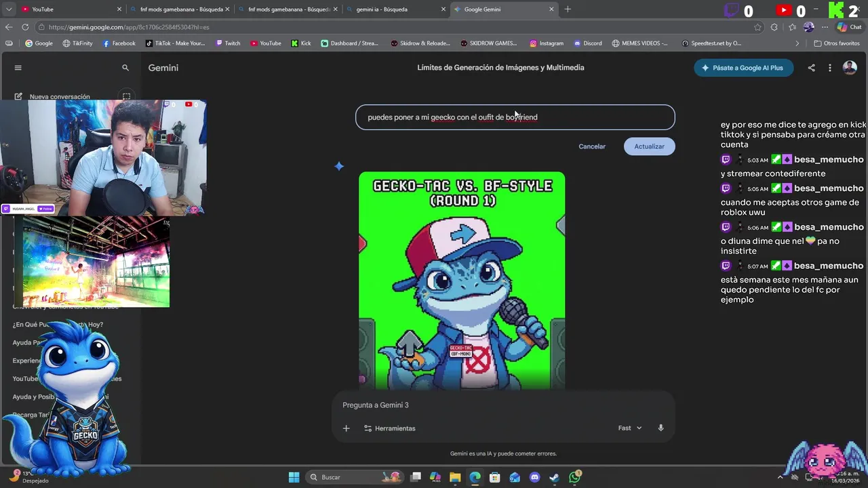Close the YouTube tab
This screenshot has height=488, width=868.
point(119,9)
